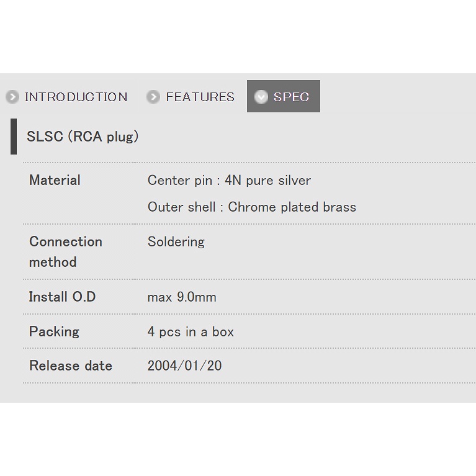This screenshot has width=476, height=476.
Task: Open the INTRODUCTION tab
Action: click(76, 97)
